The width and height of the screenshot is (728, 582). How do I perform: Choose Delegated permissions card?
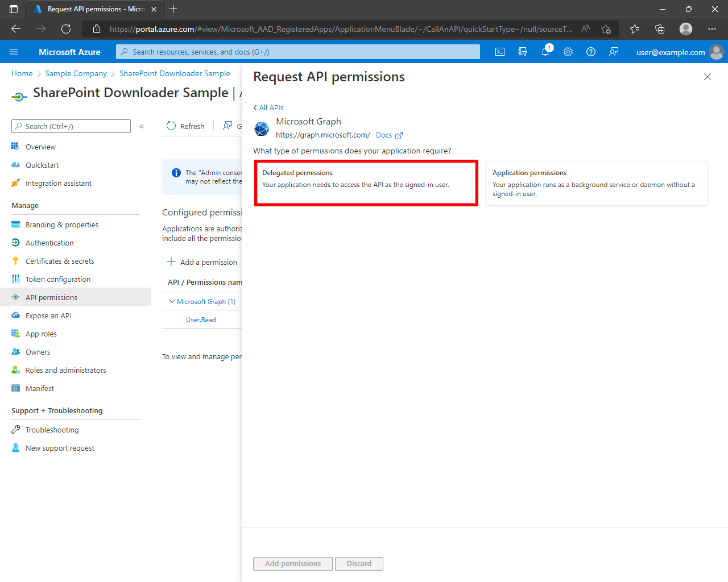click(366, 183)
